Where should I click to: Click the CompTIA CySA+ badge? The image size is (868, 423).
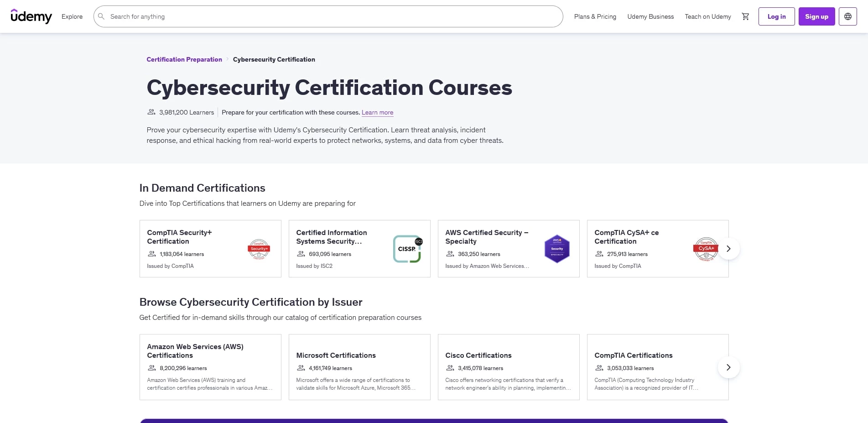click(706, 249)
